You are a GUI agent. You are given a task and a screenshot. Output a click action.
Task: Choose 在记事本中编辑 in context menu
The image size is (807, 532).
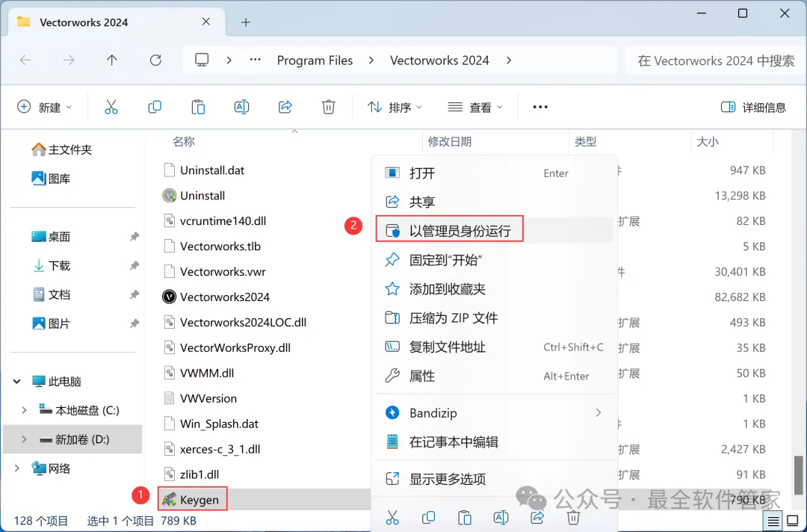coord(494,442)
